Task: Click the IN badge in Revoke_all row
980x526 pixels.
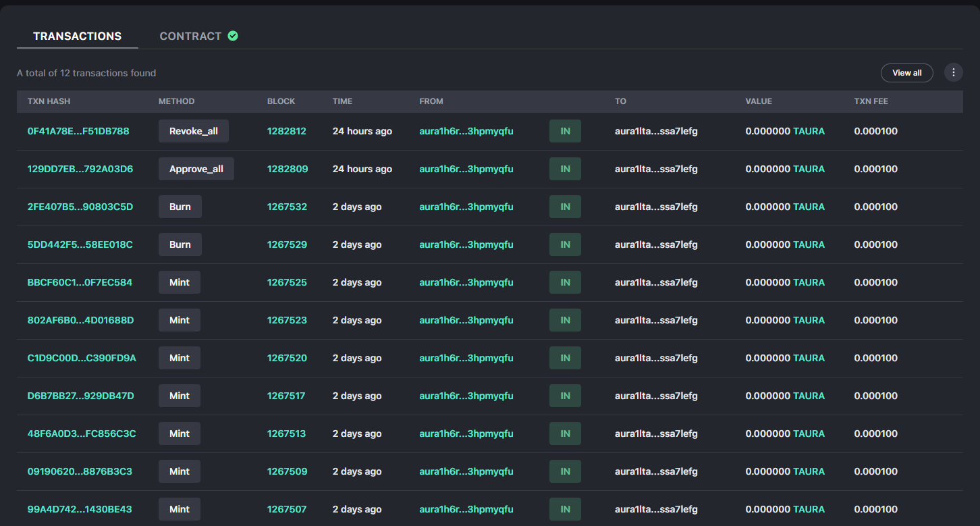Action: tap(565, 131)
